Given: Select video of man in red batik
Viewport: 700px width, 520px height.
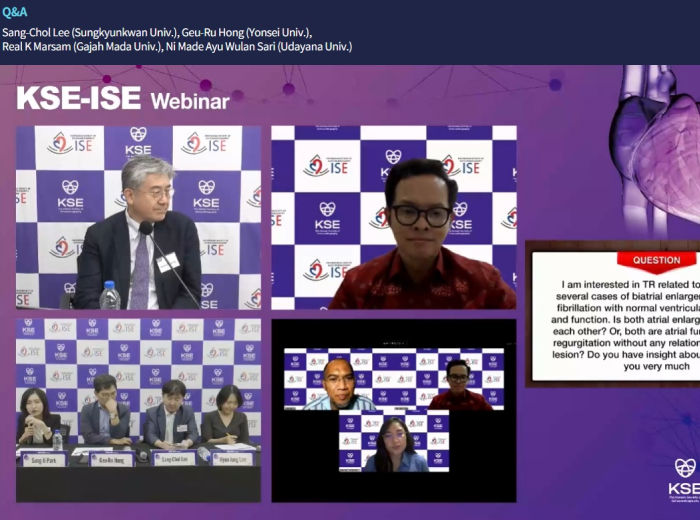Looking at the screenshot, I should 393,217.
